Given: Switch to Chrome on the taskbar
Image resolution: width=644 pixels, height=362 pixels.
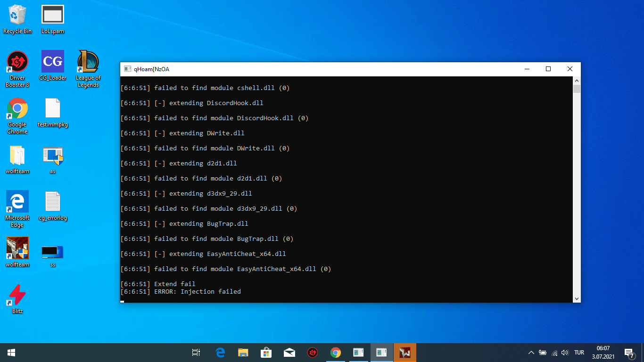Looking at the screenshot, I should (336, 353).
